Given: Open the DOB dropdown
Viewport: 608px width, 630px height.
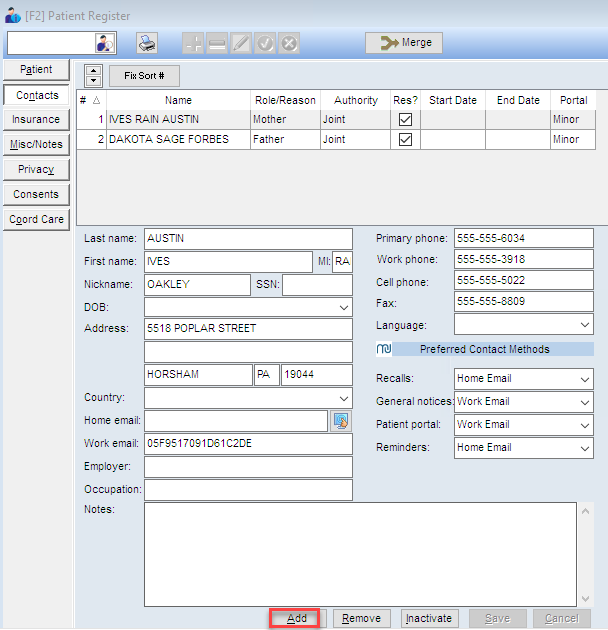Looking at the screenshot, I should click(x=343, y=307).
